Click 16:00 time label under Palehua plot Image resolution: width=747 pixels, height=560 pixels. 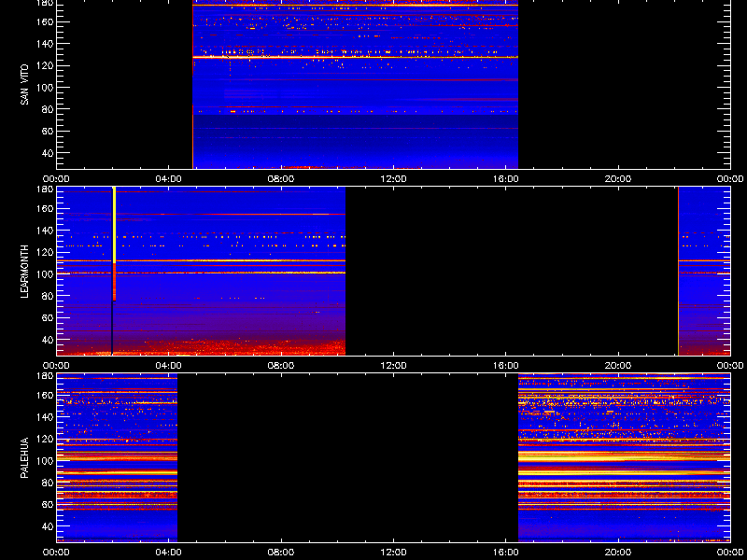point(506,553)
